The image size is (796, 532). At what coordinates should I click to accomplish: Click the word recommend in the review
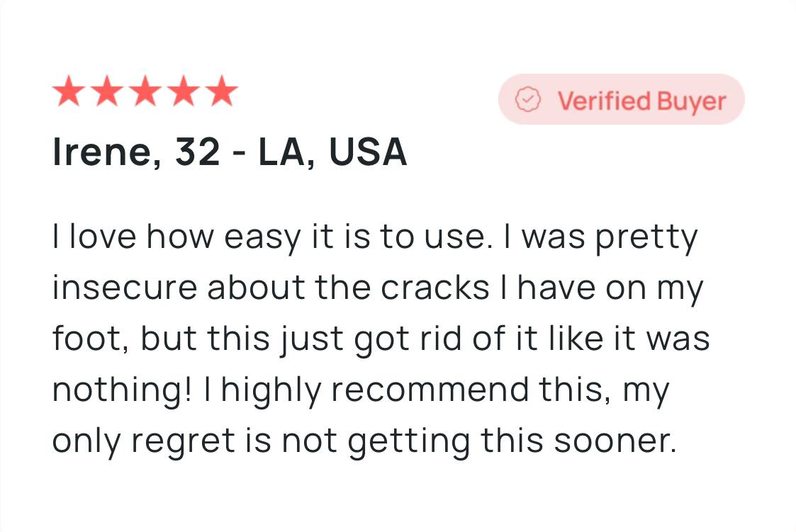click(430, 390)
